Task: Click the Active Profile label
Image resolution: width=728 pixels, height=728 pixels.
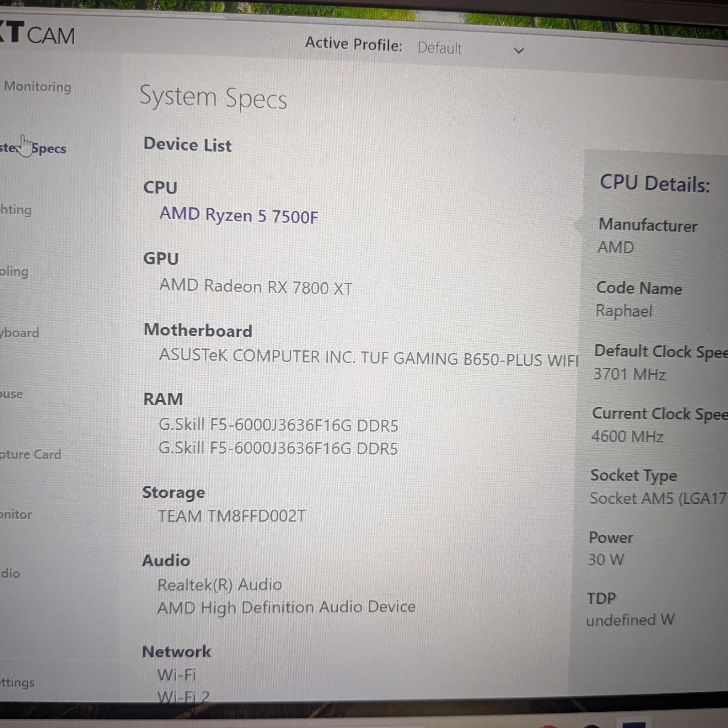Action: click(x=354, y=44)
